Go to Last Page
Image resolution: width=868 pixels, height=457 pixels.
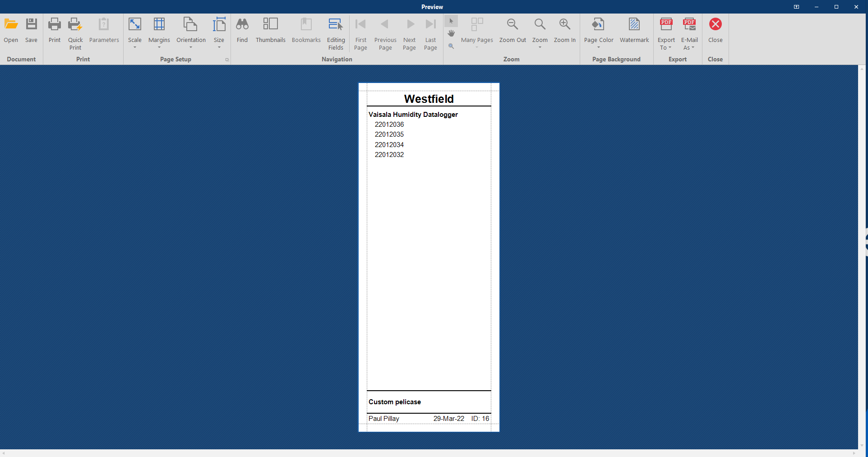[431, 24]
